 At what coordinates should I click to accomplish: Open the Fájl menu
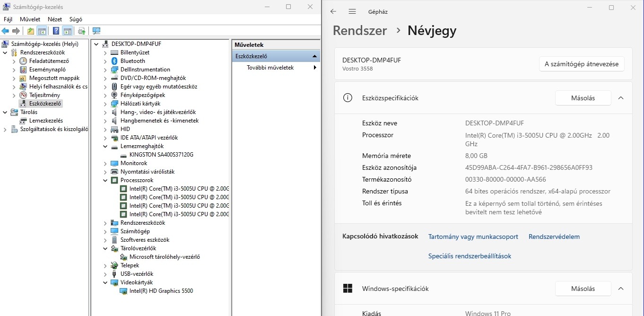pyautogui.click(x=8, y=19)
